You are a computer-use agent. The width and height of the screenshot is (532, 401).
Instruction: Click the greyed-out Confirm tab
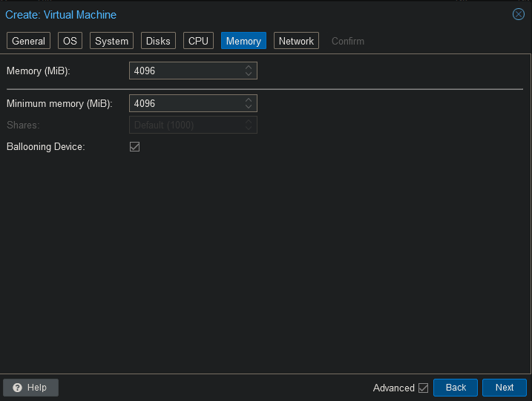coord(348,41)
